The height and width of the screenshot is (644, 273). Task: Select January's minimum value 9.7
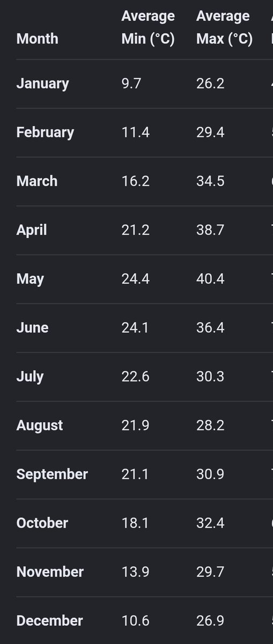coord(131,83)
